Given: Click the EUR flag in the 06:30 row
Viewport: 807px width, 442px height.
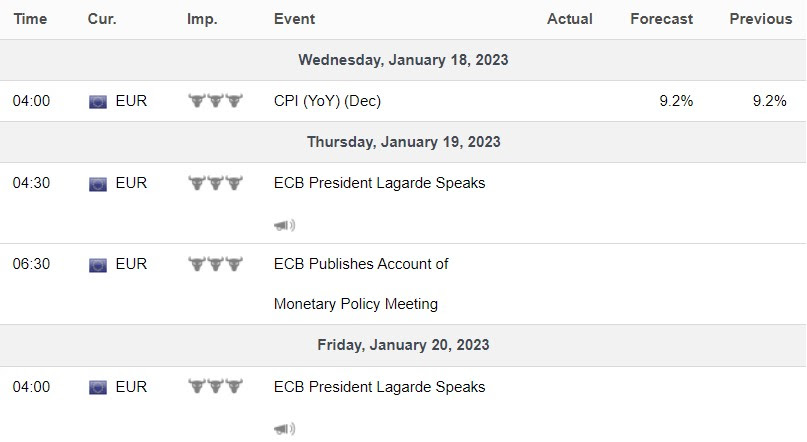Looking at the screenshot, I should 98,265.
